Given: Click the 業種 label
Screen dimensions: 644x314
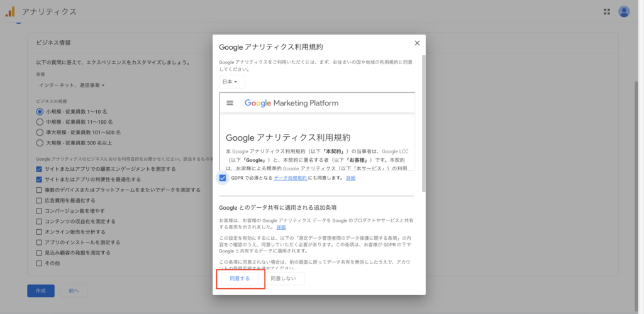Looking at the screenshot, I should pyautogui.click(x=41, y=75).
